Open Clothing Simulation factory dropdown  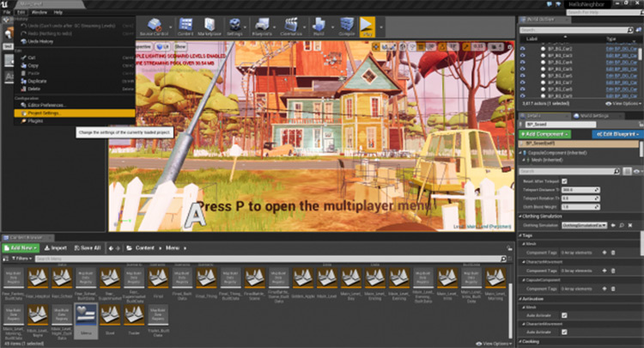584,226
